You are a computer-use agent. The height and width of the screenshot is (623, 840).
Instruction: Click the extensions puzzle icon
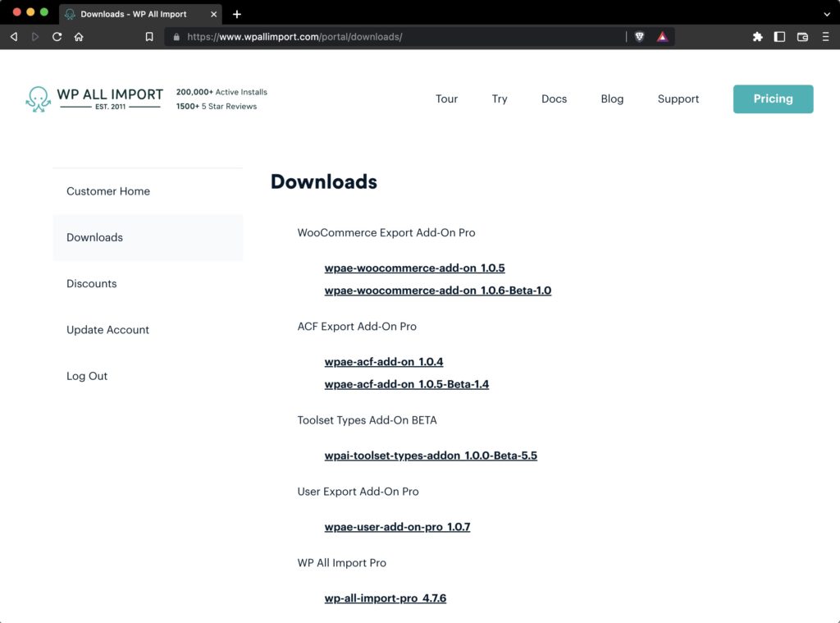(758, 36)
